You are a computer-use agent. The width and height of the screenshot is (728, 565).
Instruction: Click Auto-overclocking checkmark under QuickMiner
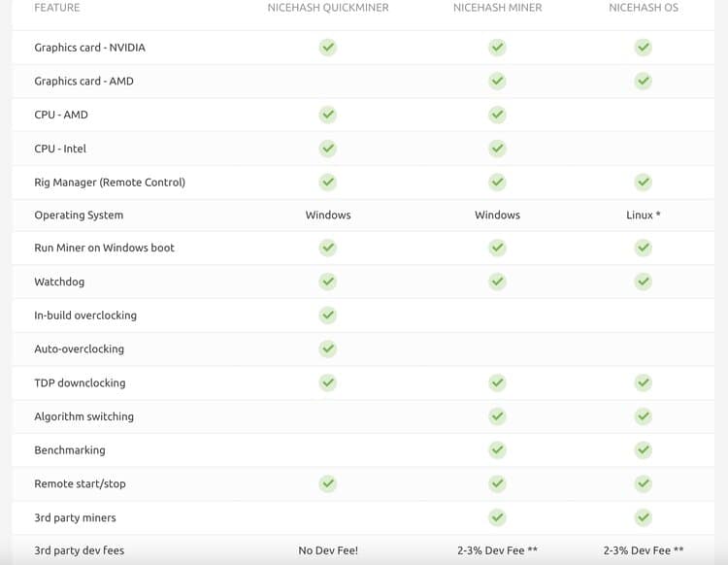tap(328, 349)
